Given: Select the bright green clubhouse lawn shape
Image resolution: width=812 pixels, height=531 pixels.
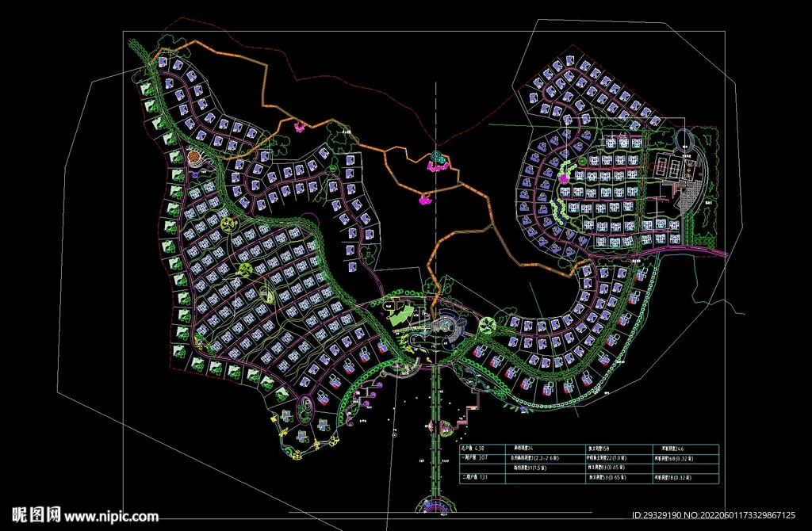Looking at the screenshot, I should click(402, 315).
